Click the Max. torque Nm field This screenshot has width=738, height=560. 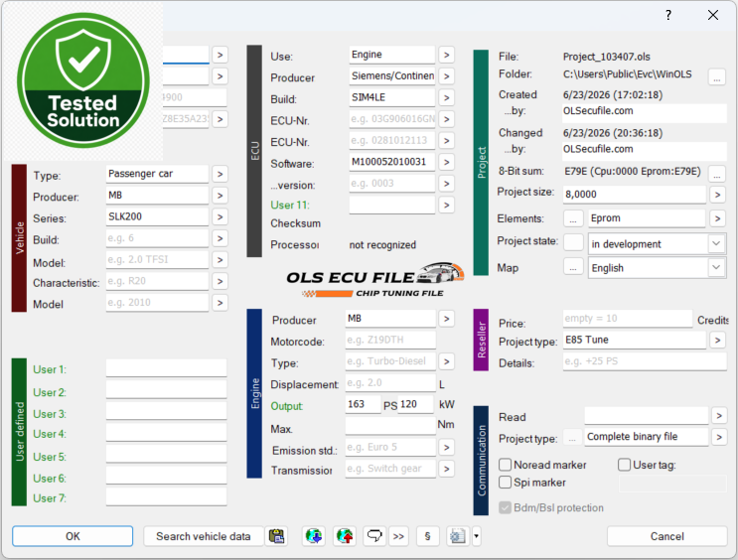point(390,426)
